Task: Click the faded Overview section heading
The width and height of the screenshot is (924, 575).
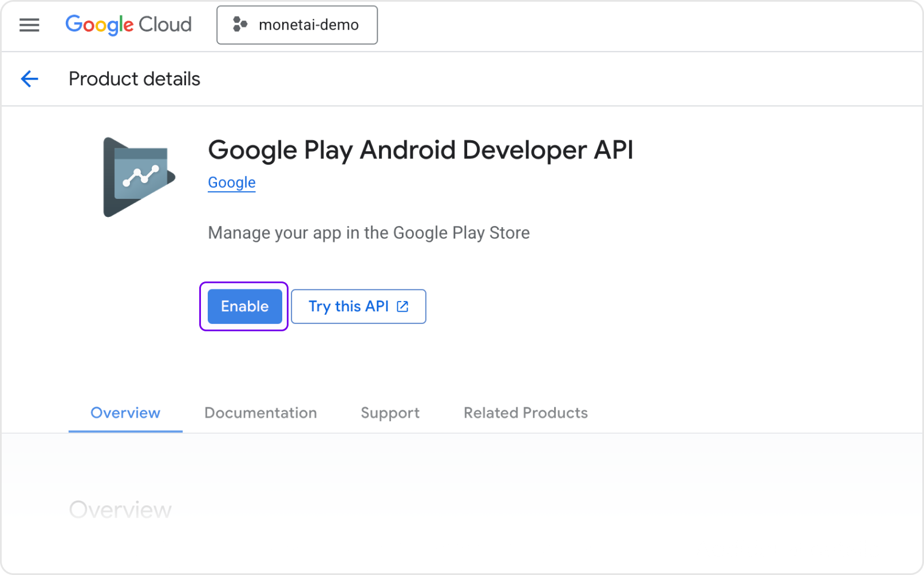Action: [120, 510]
